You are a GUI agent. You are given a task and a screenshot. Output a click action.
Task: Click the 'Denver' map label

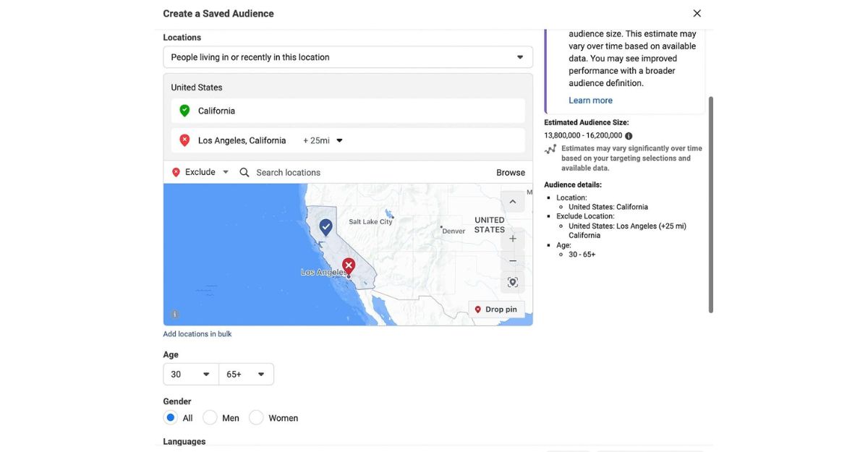(454, 231)
